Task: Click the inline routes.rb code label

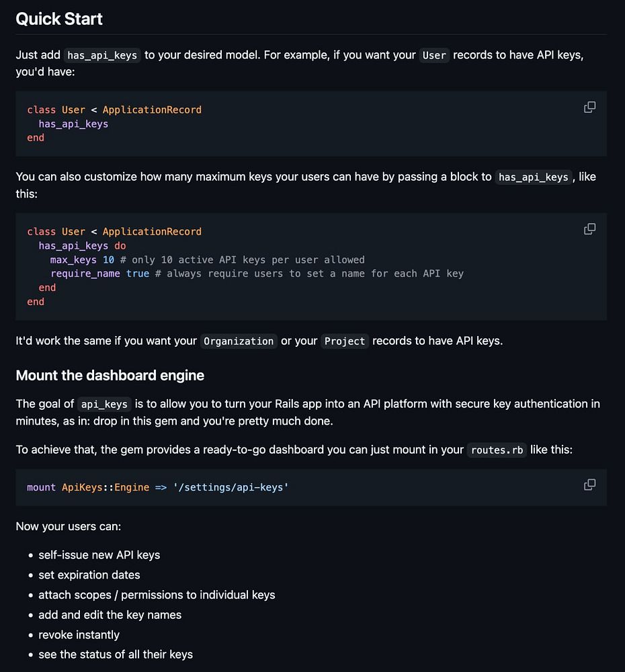Action: click(497, 450)
